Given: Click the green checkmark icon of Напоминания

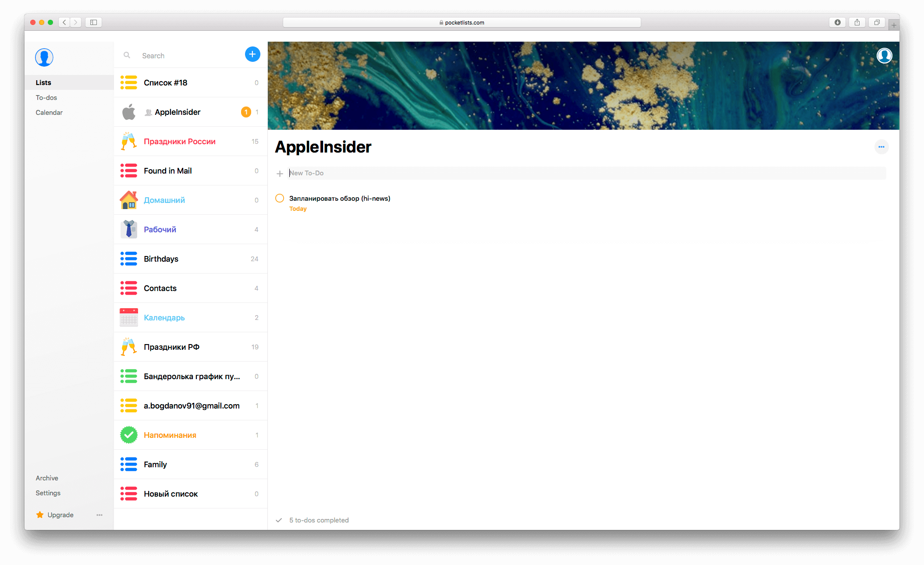Looking at the screenshot, I should pos(129,435).
